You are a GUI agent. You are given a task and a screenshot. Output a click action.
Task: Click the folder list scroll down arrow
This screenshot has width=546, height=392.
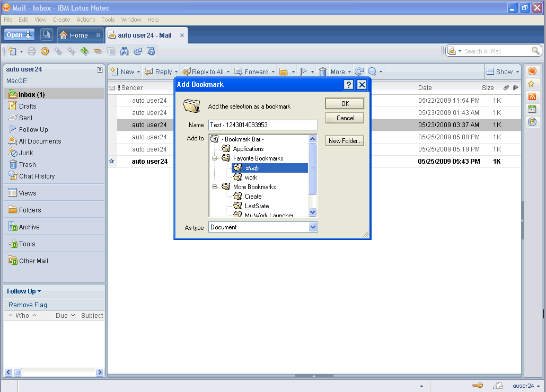312,212
